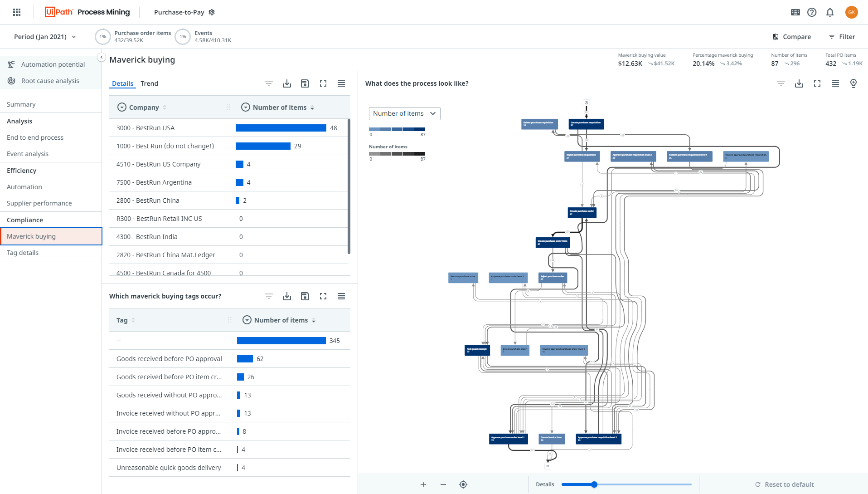
Task: Switch to the Trend tab
Action: [x=149, y=83]
